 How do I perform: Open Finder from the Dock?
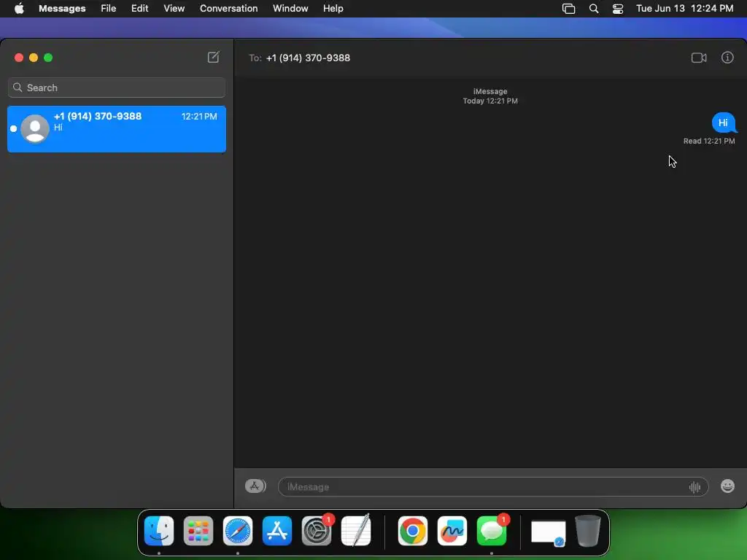tap(159, 531)
